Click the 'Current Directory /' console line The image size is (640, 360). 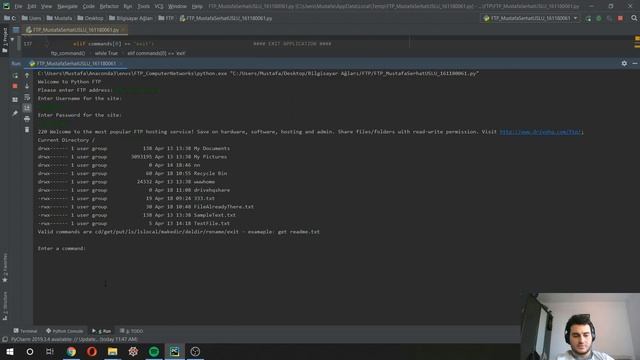click(66, 140)
